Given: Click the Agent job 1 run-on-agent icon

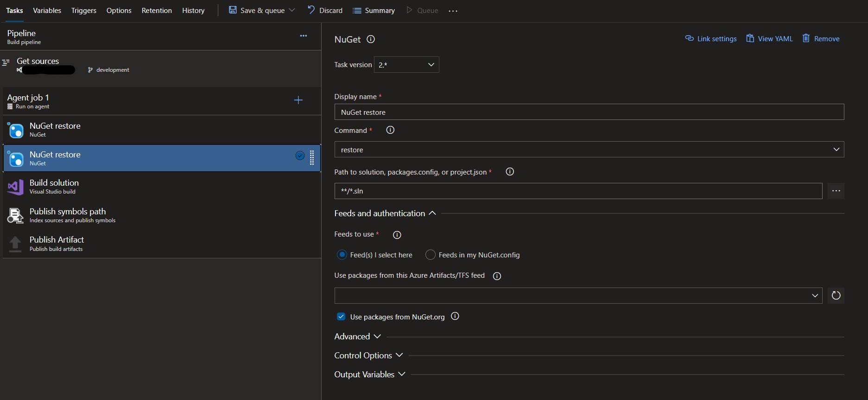Looking at the screenshot, I should coord(10,106).
